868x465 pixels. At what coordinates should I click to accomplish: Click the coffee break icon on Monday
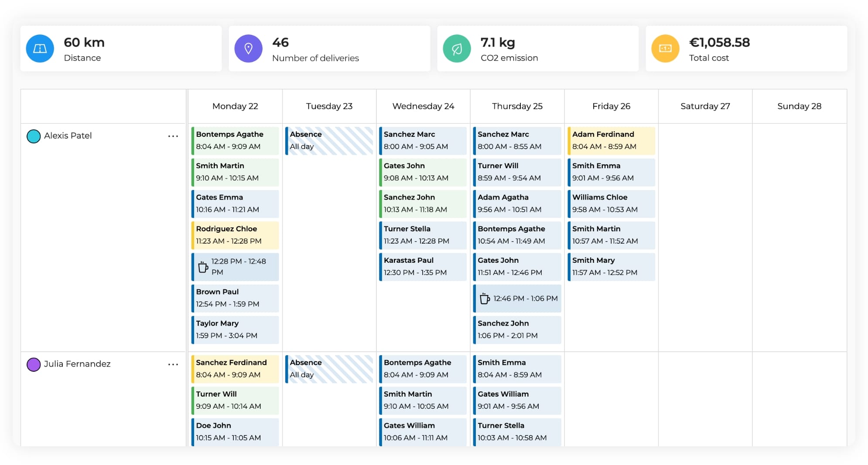pos(203,266)
